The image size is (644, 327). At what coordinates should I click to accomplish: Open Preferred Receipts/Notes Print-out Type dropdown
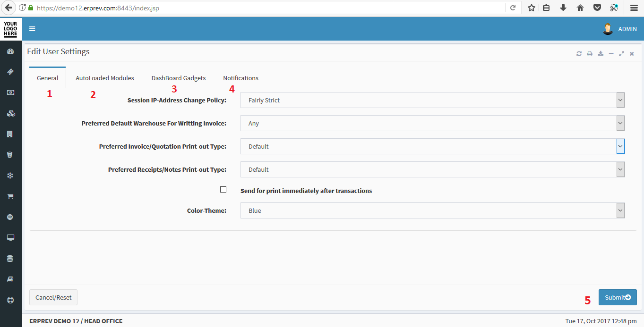[432, 169]
